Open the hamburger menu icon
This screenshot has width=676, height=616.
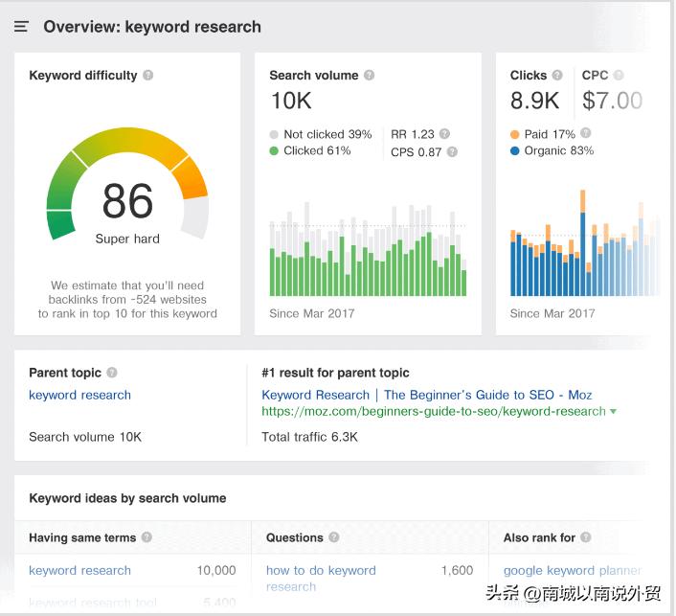pyautogui.click(x=21, y=27)
